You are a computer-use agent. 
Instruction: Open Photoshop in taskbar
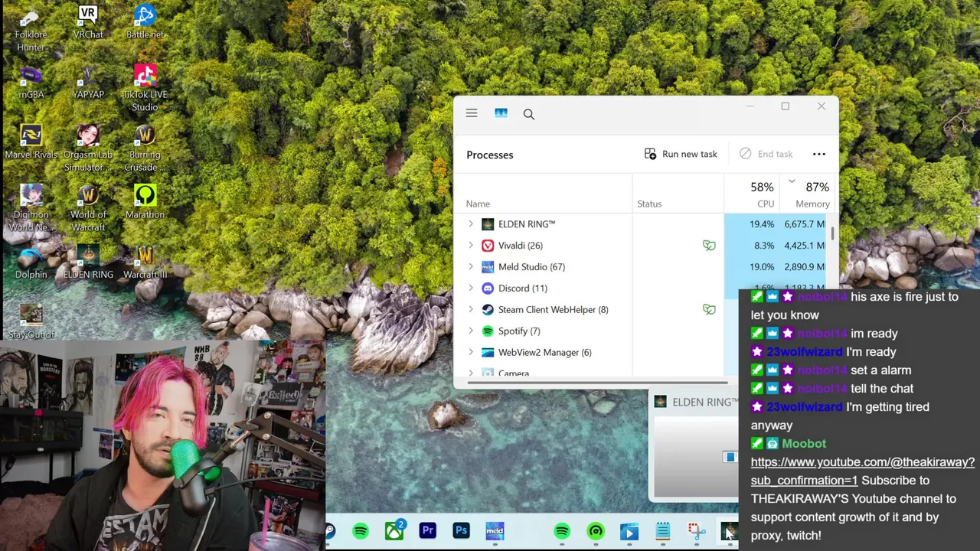pyautogui.click(x=461, y=530)
